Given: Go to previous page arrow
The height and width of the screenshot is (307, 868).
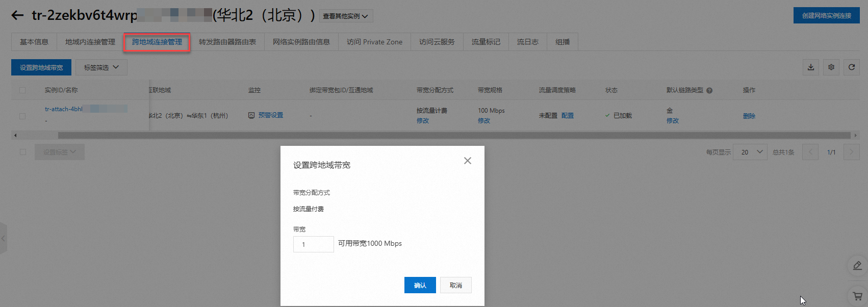Looking at the screenshot, I should [810, 152].
